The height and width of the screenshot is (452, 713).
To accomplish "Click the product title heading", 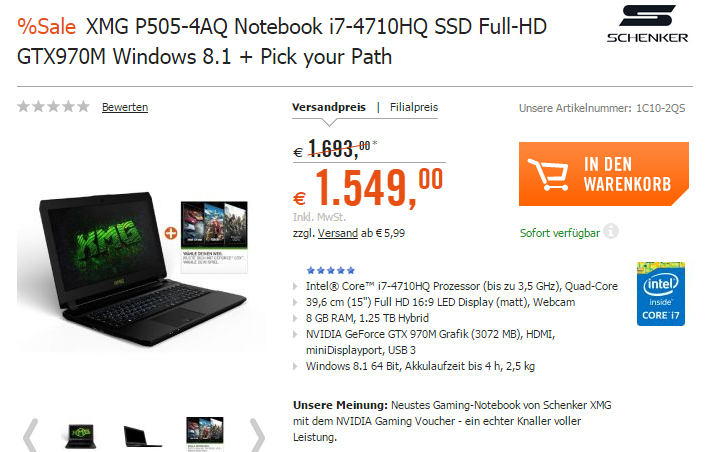I will [x=282, y=41].
